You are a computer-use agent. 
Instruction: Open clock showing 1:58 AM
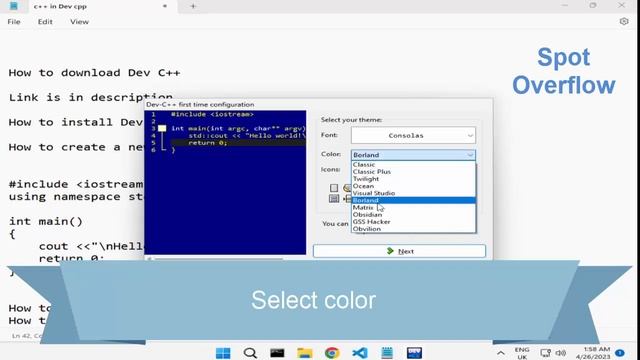point(593,353)
